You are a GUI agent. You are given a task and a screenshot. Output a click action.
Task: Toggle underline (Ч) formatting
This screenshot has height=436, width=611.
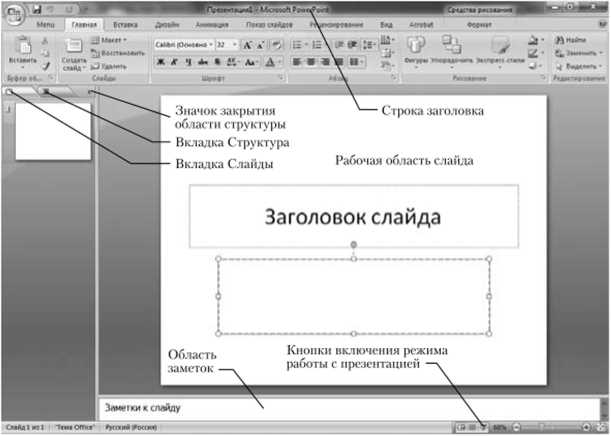tap(188, 62)
